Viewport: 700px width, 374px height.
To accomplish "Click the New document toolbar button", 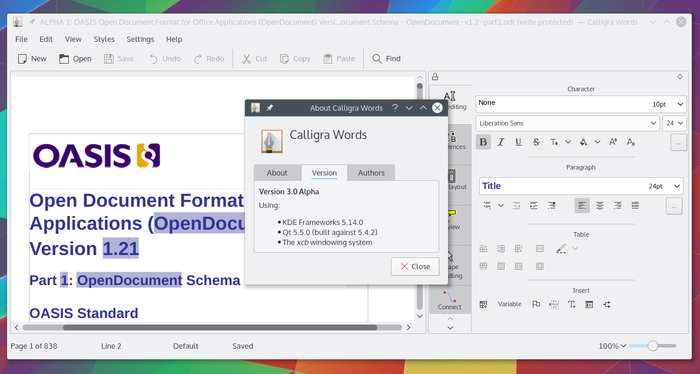I will click(x=32, y=58).
